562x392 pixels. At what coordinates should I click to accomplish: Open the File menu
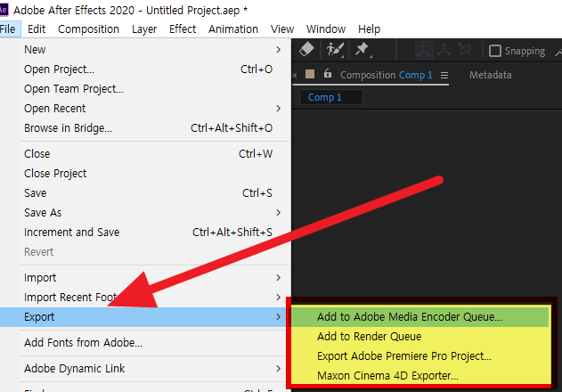click(8, 29)
